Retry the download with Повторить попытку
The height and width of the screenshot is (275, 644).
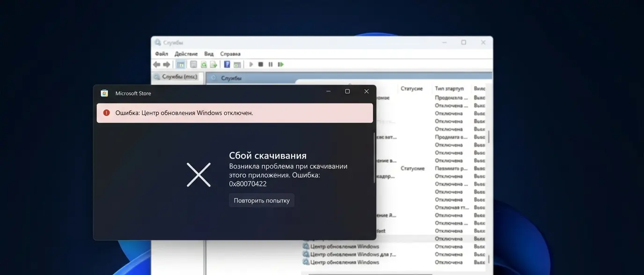[262, 200]
